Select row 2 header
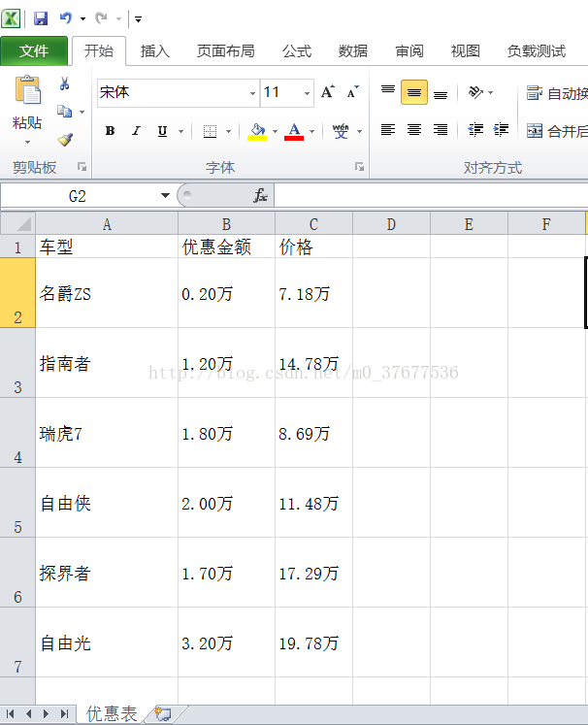Image resolution: width=588 pixels, height=725 pixels. pos(17,292)
